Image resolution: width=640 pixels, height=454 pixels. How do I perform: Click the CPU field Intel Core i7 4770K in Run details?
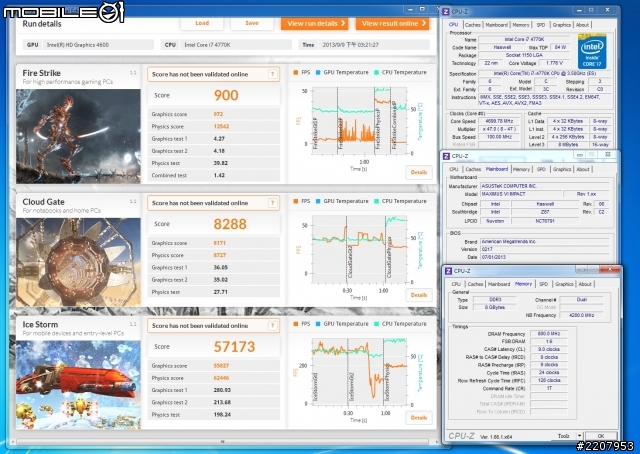[x=236, y=45]
